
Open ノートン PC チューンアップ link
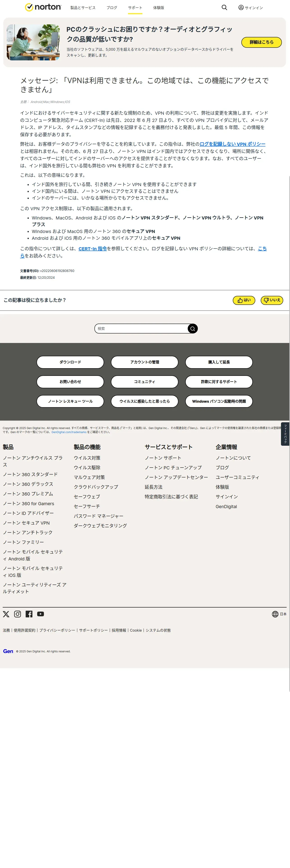[x=173, y=468]
